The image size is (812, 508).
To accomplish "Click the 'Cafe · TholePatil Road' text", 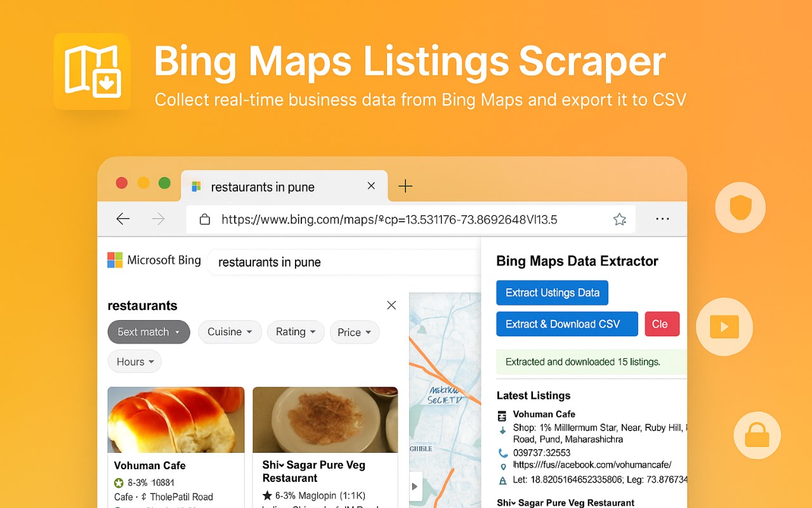I will point(164,497).
